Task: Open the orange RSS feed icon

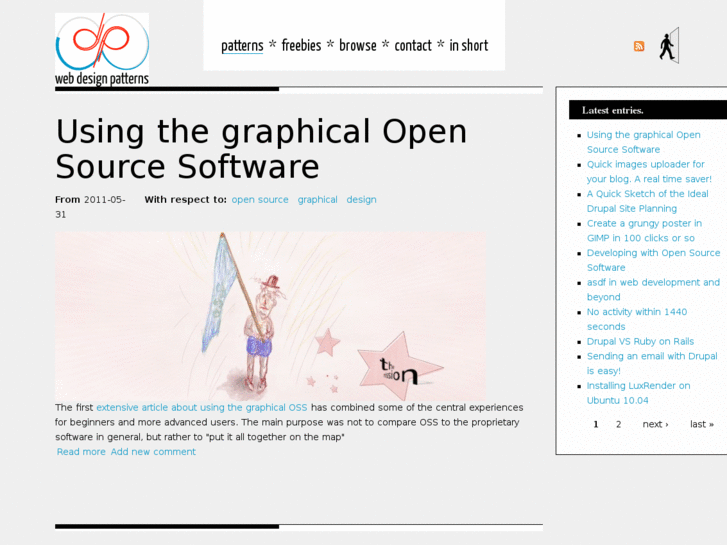Action: [639, 46]
